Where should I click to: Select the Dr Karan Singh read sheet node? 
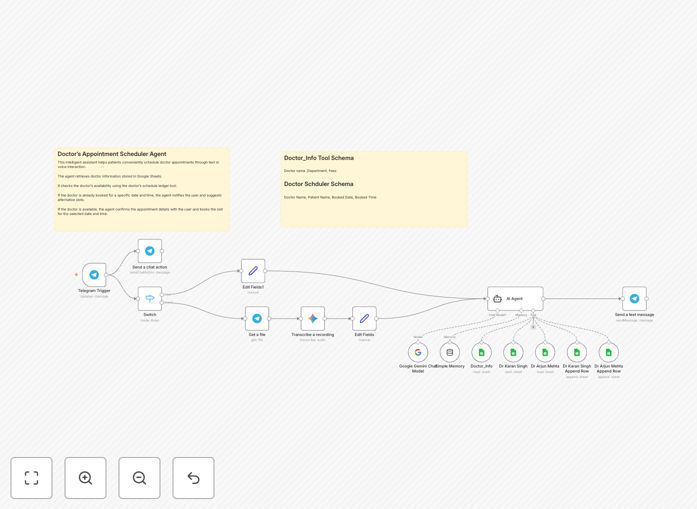pyautogui.click(x=513, y=353)
